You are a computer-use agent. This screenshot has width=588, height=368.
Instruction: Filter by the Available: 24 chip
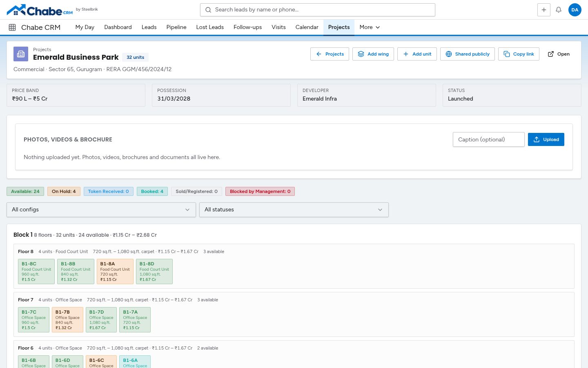(25, 191)
